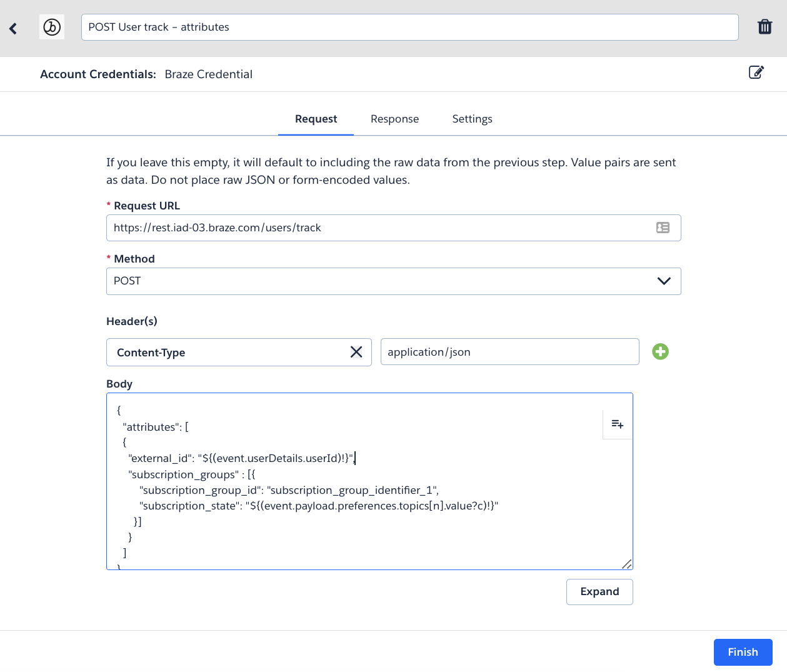Viewport: 787px width, 672px height.
Task: Click the Braze logo icon
Action: [x=52, y=27]
